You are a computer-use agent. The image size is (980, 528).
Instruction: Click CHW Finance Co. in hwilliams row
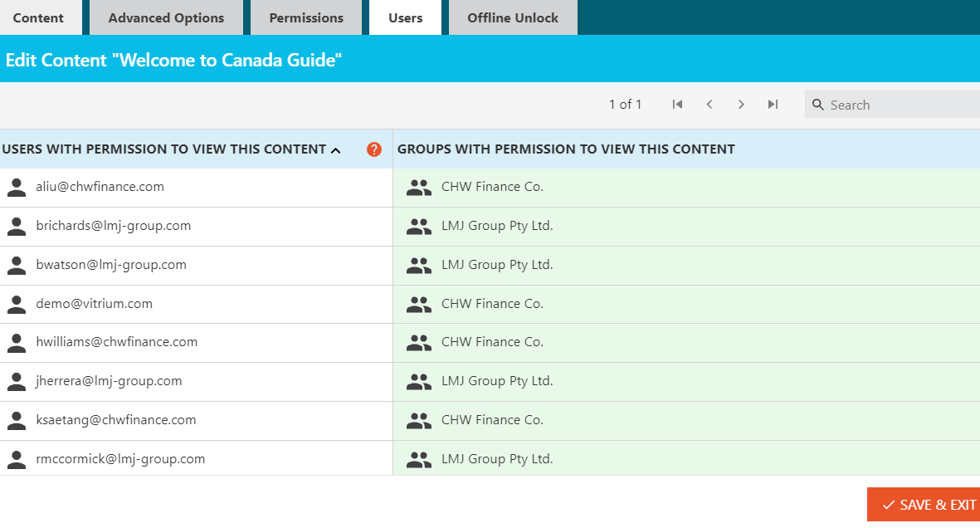pos(493,341)
